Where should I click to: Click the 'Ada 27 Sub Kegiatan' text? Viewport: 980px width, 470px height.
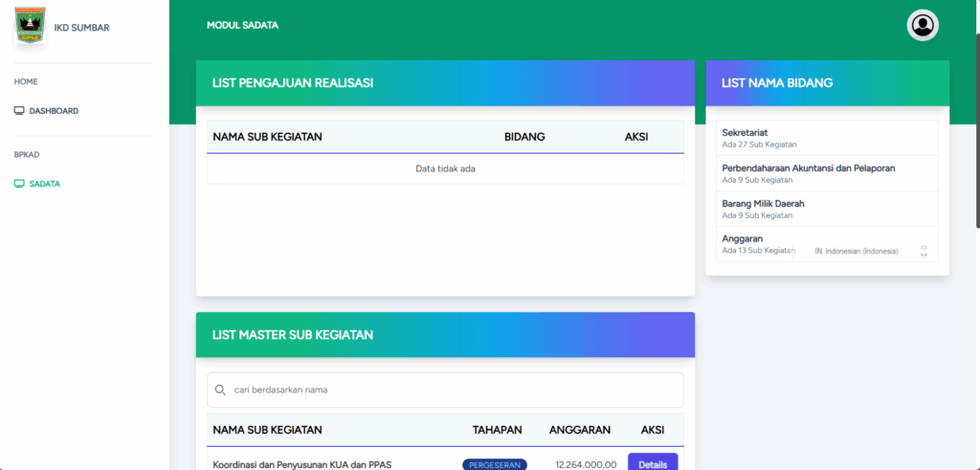point(759,145)
